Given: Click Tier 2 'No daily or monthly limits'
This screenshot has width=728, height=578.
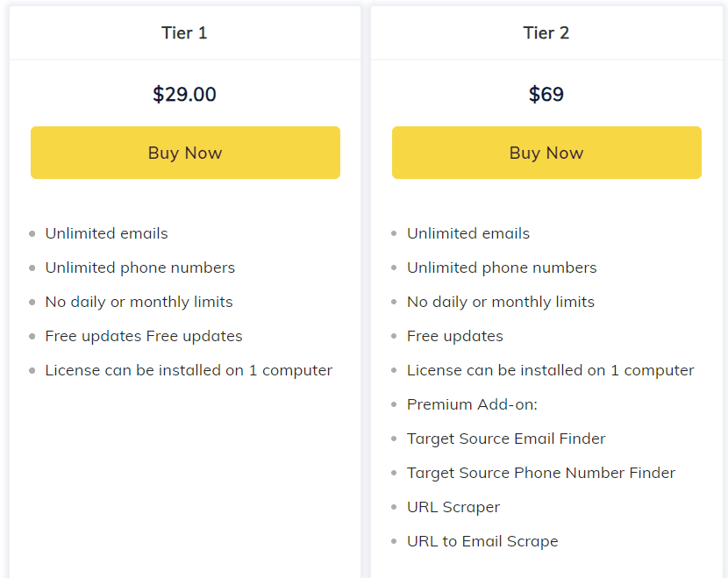Looking at the screenshot, I should [501, 302].
